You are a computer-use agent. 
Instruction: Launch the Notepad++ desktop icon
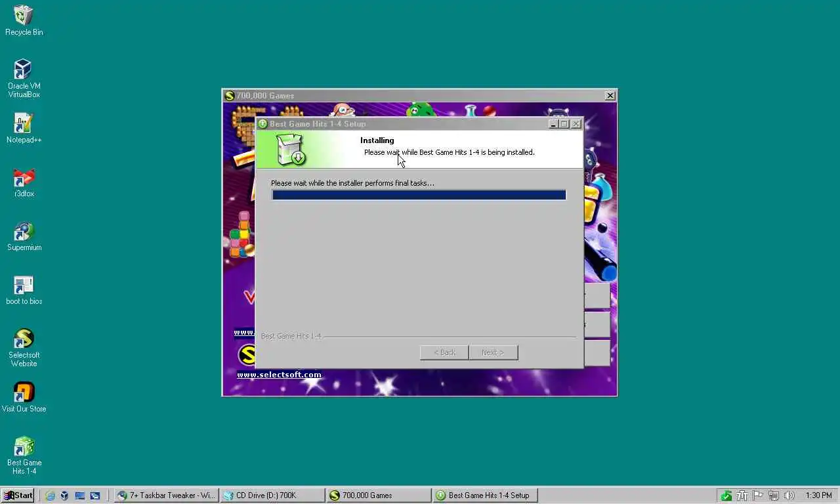pyautogui.click(x=24, y=128)
